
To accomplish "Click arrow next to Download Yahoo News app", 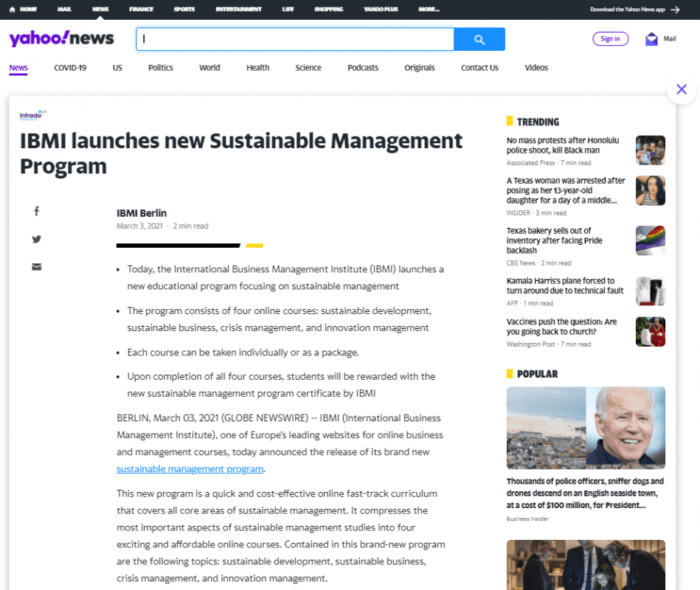I will click(675, 10).
